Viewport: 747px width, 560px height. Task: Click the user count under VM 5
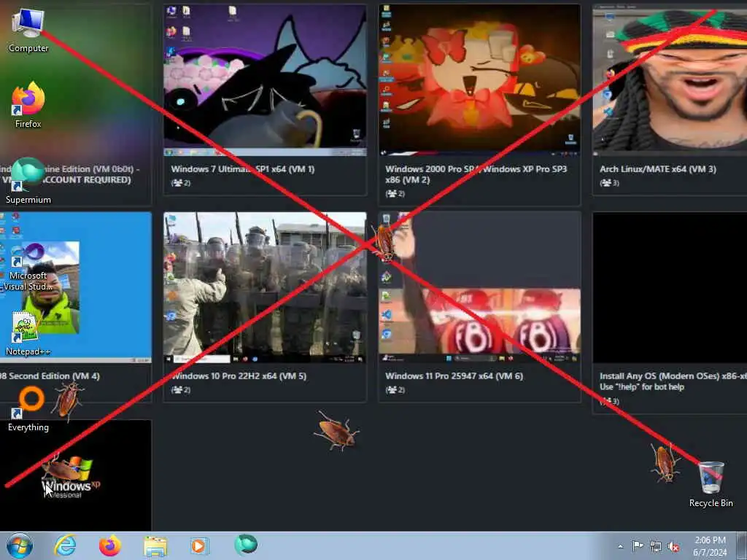coord(181,390)
